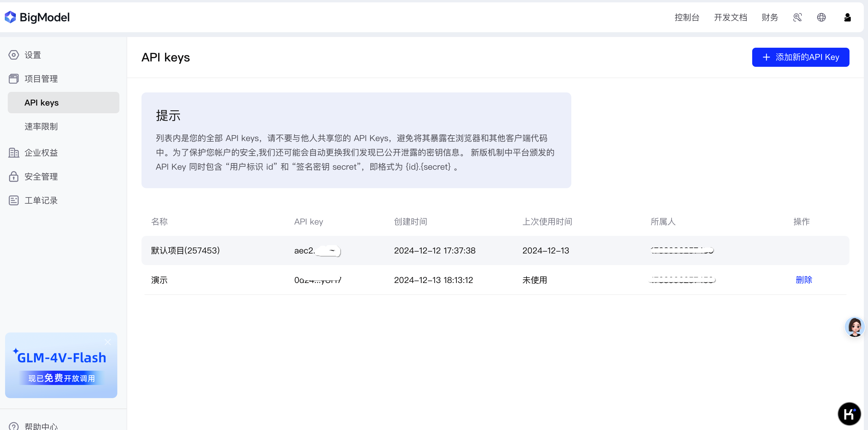The image size is (868, 430).
Task: Go to 速率限制 page
Action: (x=41, y=127)
